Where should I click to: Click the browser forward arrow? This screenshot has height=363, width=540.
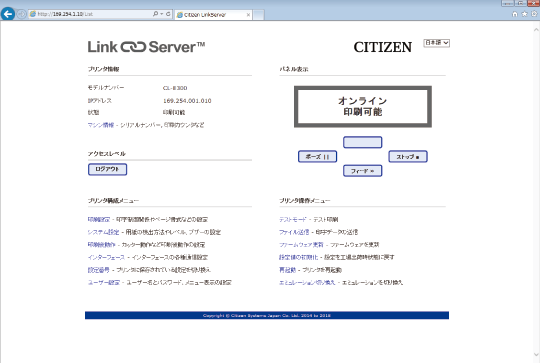click(x=21, y=14)
